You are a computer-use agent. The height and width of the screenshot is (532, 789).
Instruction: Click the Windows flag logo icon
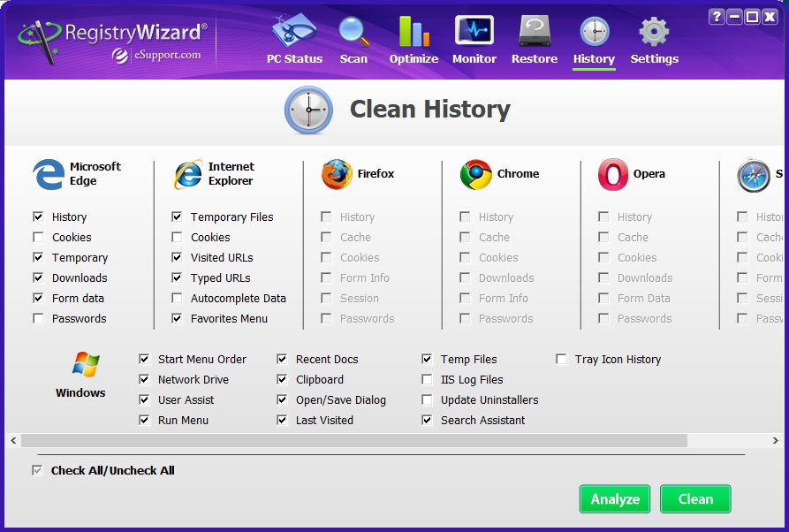pos(86,364)
